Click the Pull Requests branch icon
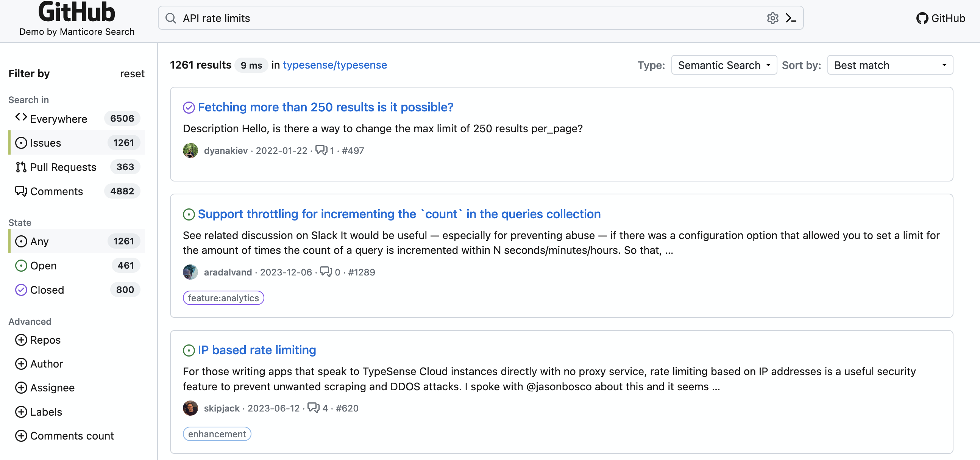The width and height of the screenshot is (980, 460). (21, 167)
